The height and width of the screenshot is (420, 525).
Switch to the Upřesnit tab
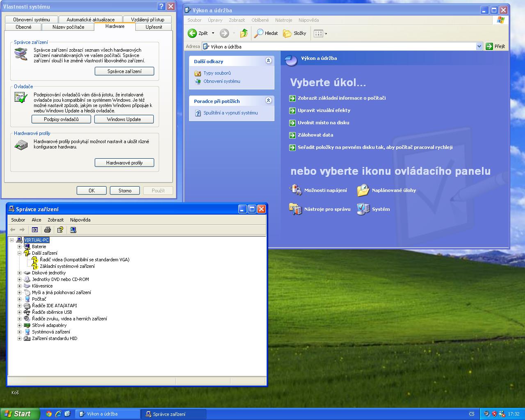pyautogui.click(x=154, y=27)
